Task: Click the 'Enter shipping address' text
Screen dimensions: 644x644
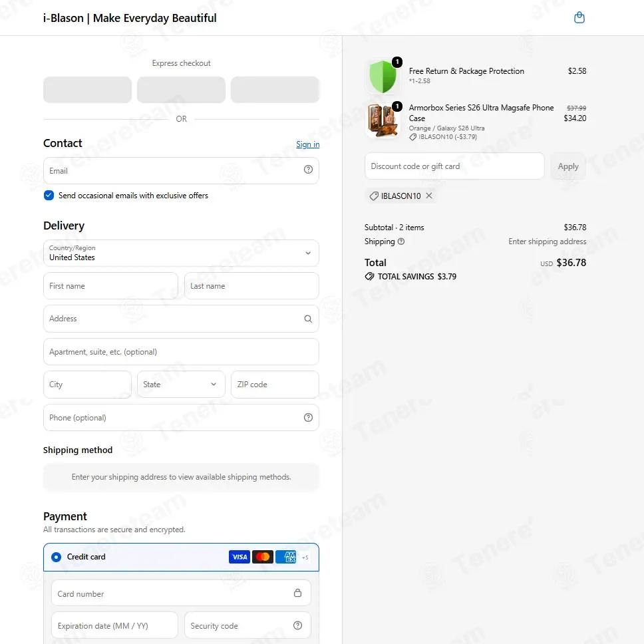Action: (547, 241)
